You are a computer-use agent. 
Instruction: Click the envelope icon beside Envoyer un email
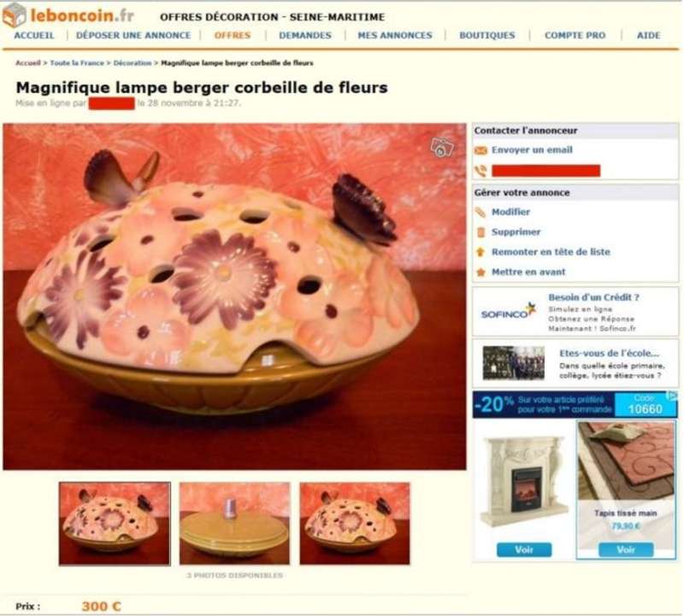(481, 150)
